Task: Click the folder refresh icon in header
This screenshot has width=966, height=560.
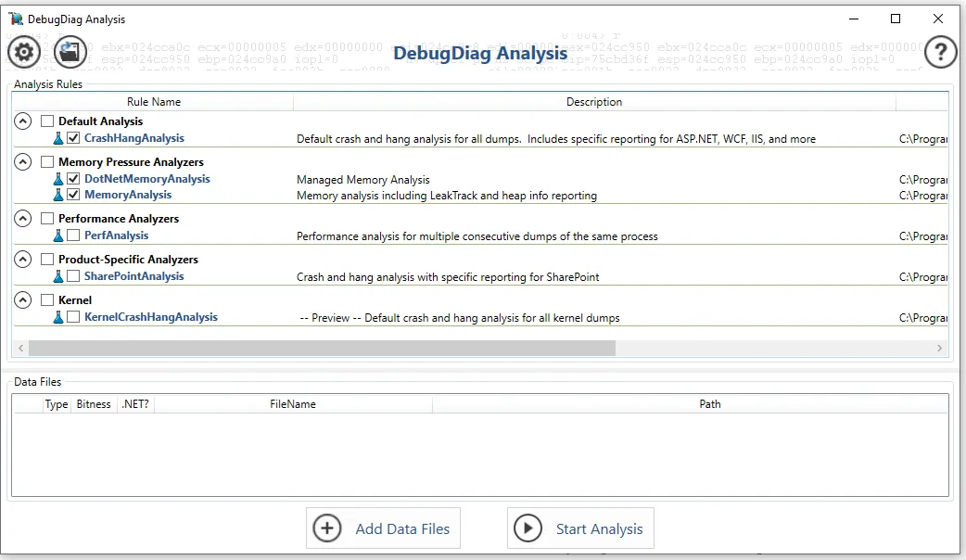Action: [x=71, y=53]
